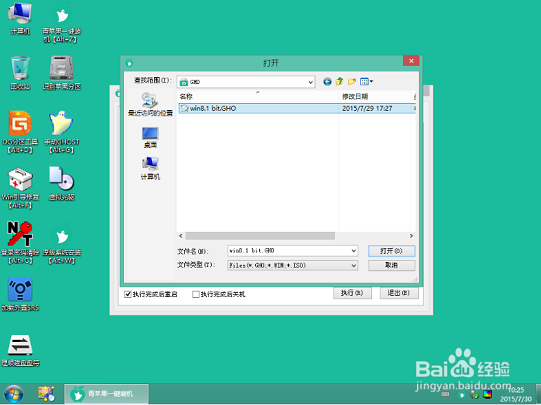Launch the NT password clear tool (Alt+C)
This screenshot has width=541, height=405.
coord(20,243)
